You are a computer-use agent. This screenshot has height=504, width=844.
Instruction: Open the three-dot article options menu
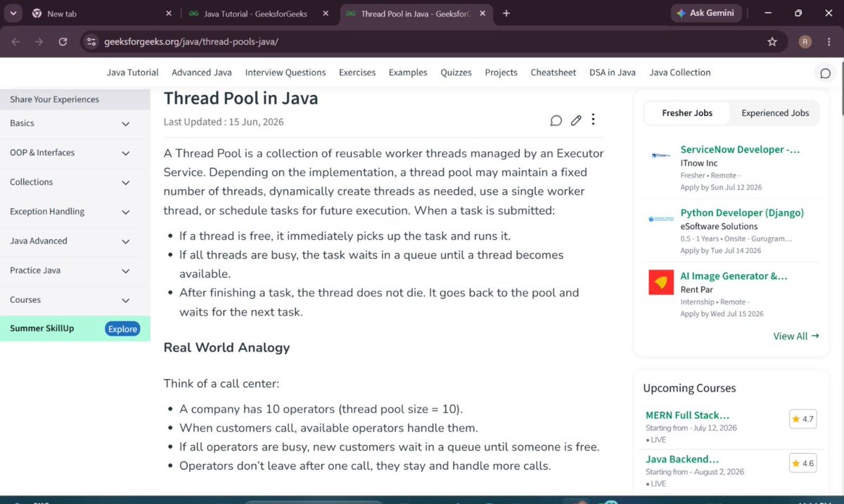coord(593,119)
